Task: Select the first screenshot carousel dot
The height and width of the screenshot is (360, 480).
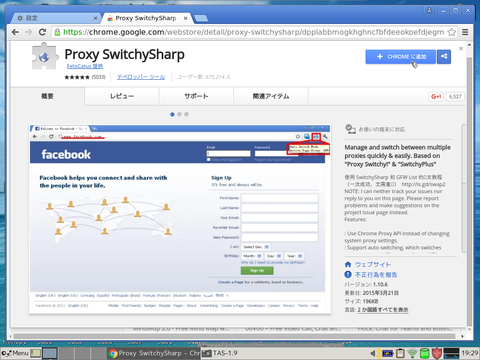Action: pyautogui.click(x=172, y=114)
